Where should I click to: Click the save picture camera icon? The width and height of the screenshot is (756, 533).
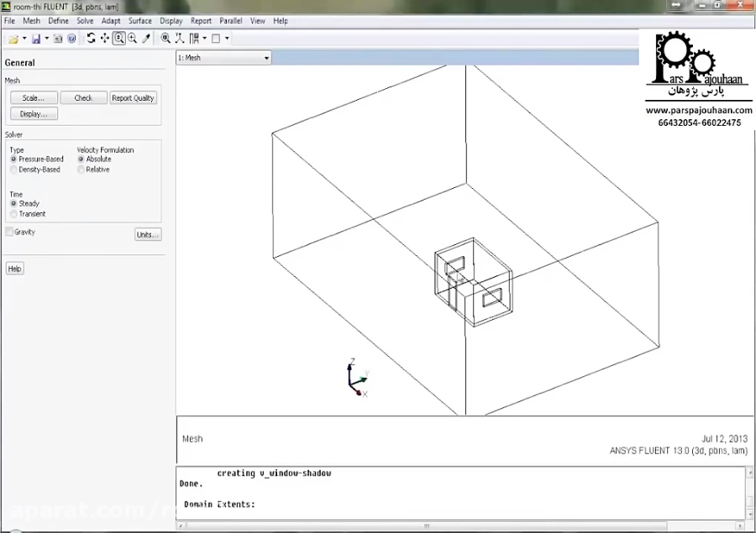(x=58, y=39)
